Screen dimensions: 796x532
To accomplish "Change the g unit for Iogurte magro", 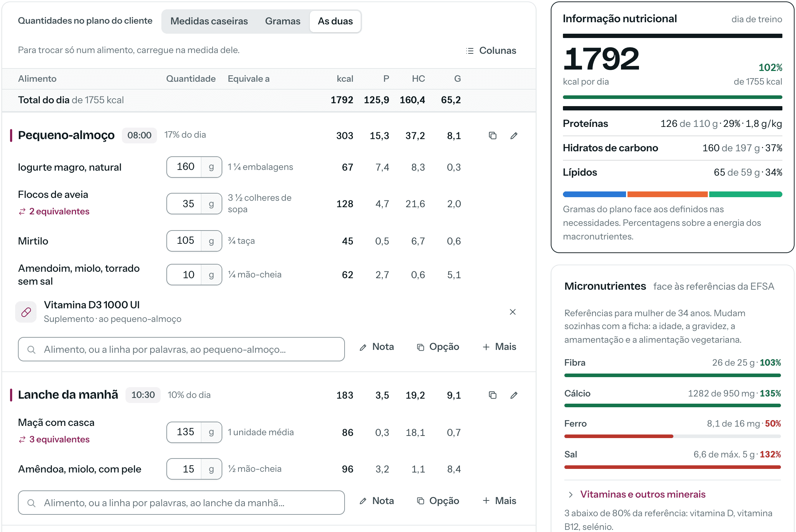I will pos(212,167).
